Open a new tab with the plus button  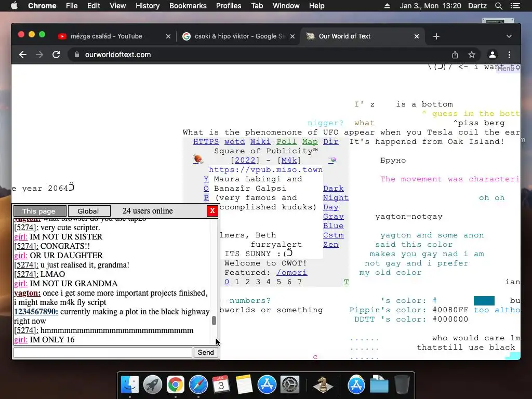point(436,36)
